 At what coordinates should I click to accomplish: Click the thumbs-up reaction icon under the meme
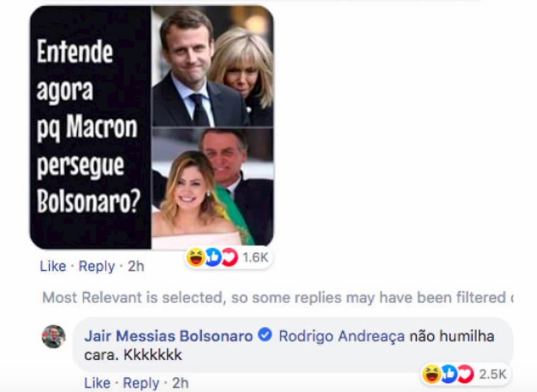pyautogui.click(x=213, y=257)
